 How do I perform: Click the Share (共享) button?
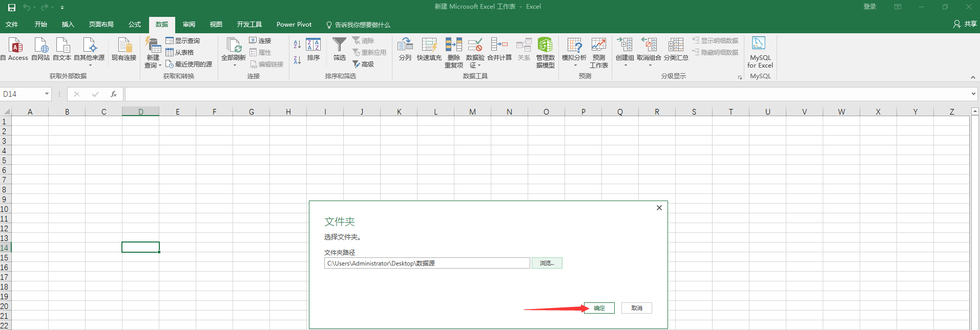[x=965, y=24]
